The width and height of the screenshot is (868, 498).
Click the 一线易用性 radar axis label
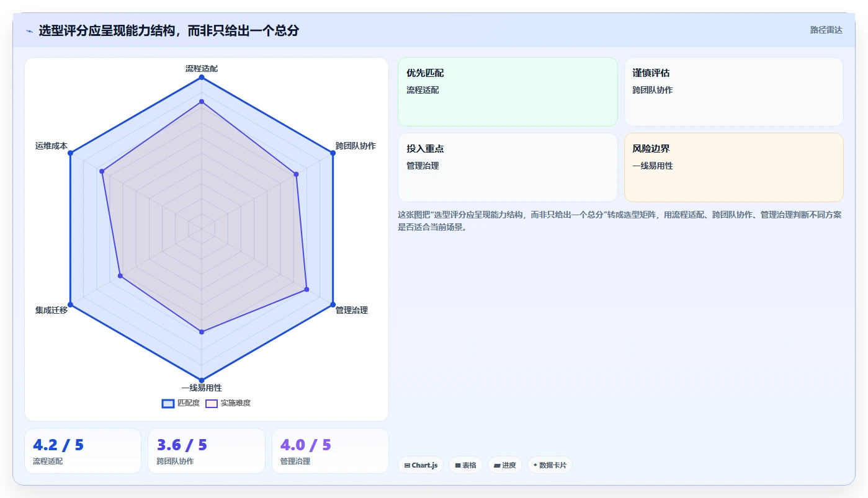(x=202, y=388)
